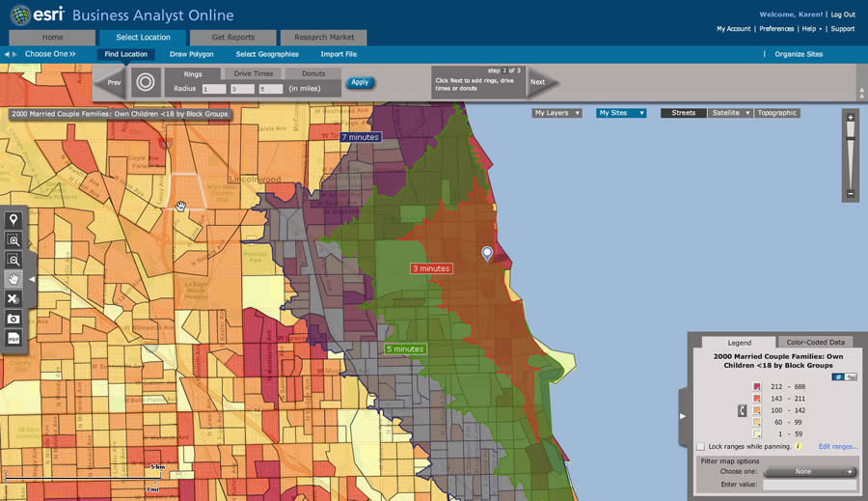The height and width of the screenshot is (501, 868).
Task: Open the Support link
Action: (x=843, y=29)
